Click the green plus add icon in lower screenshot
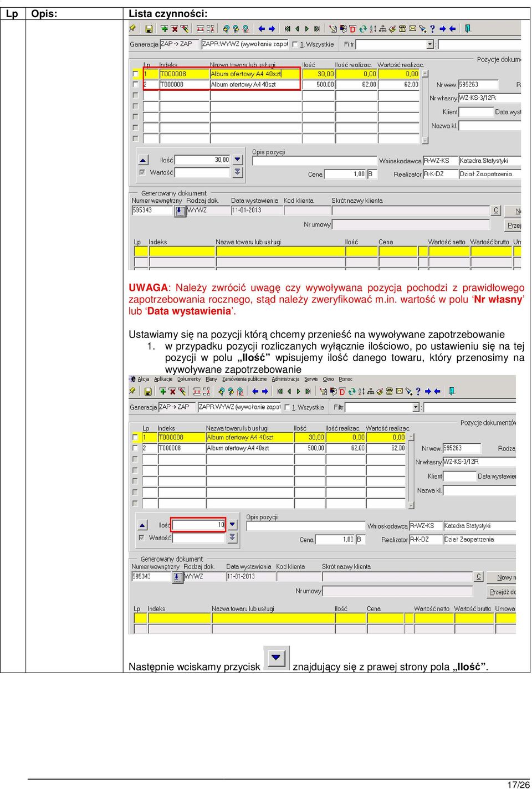 point(163,391)
